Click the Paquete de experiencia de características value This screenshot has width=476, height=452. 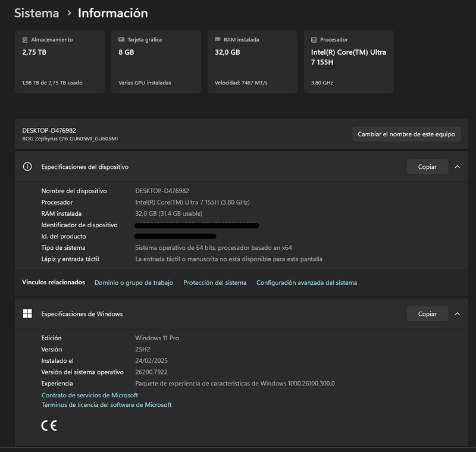[x=235, y=384]
